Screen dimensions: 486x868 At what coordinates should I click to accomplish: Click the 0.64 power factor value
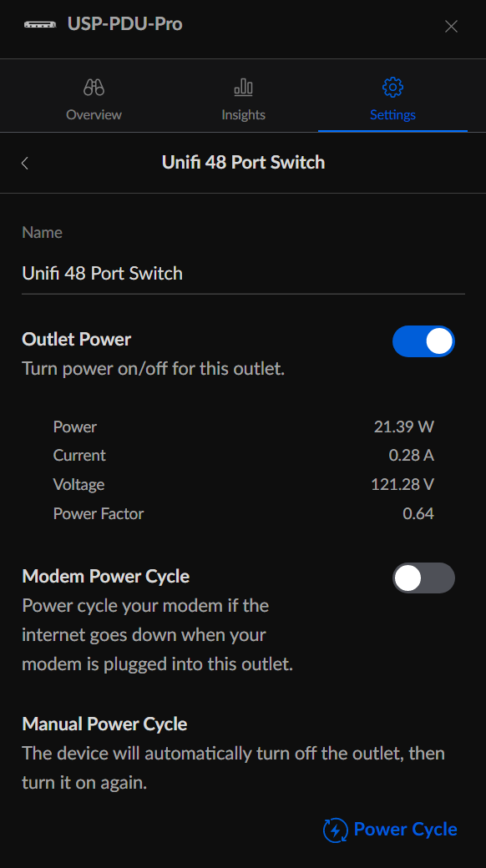tap(418, 514)
